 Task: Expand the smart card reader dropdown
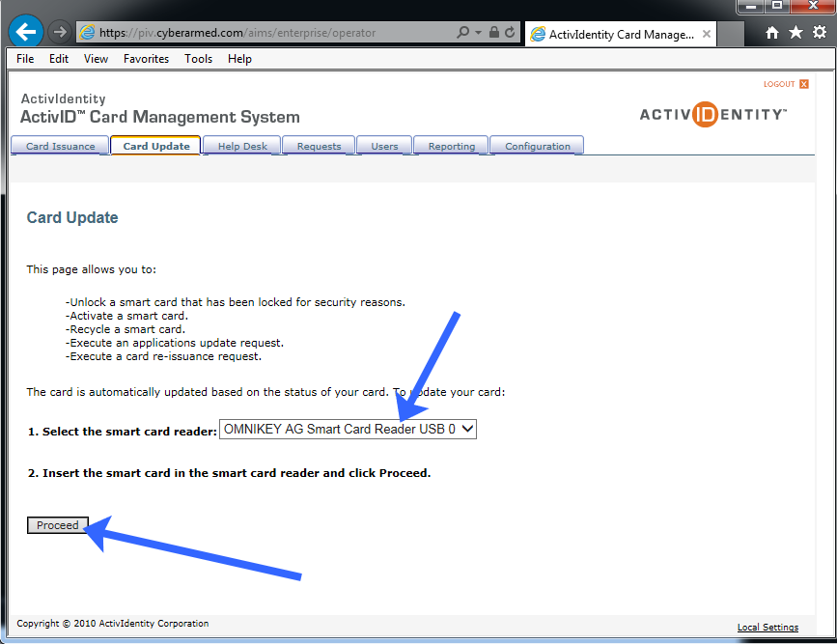click(348, 430)
